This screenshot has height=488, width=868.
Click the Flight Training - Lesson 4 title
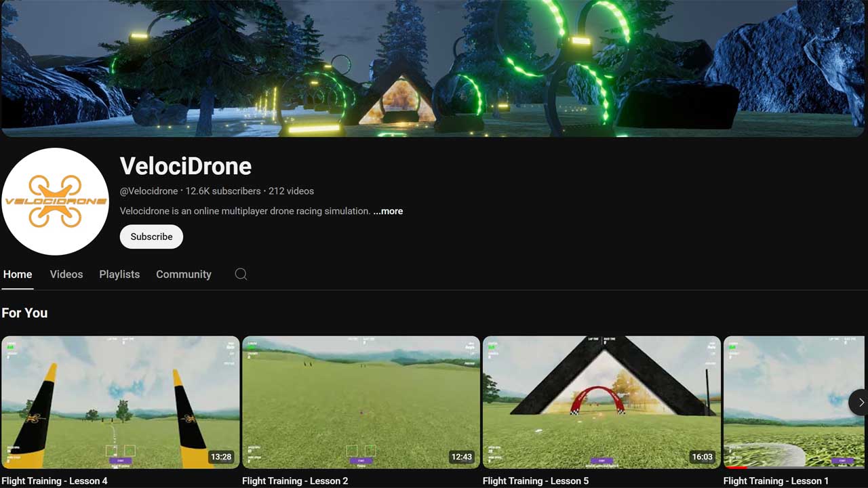click(54, 481)
